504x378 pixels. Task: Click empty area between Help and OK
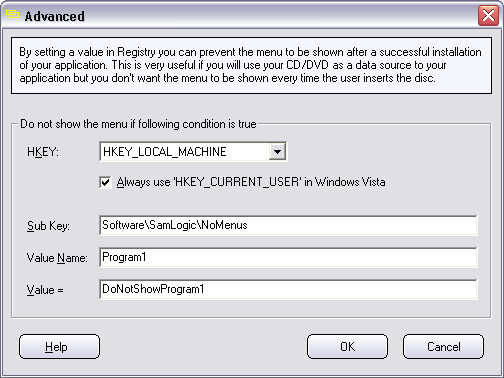(x=203, y=347)
